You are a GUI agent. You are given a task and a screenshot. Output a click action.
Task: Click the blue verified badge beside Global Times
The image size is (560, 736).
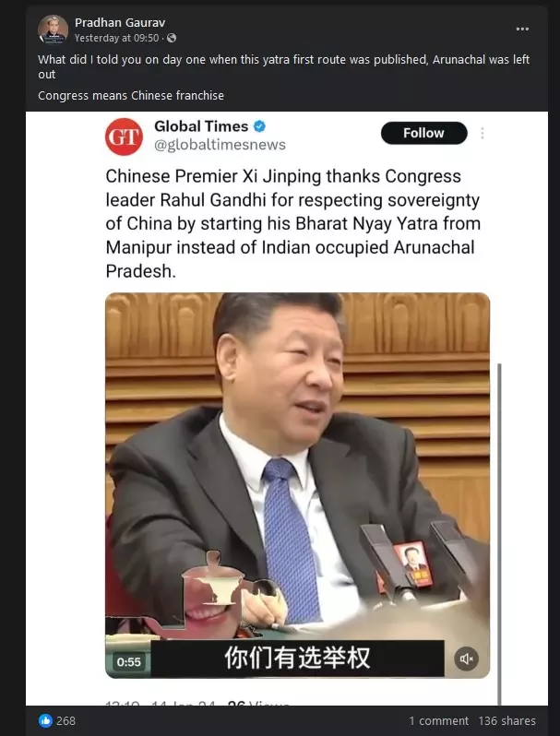tap(259, 126)
